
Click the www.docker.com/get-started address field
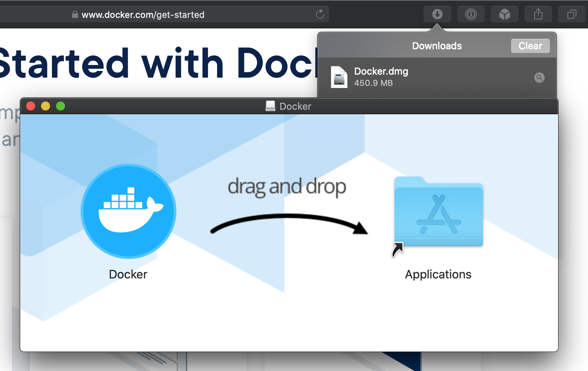click(x=164, y=15)
